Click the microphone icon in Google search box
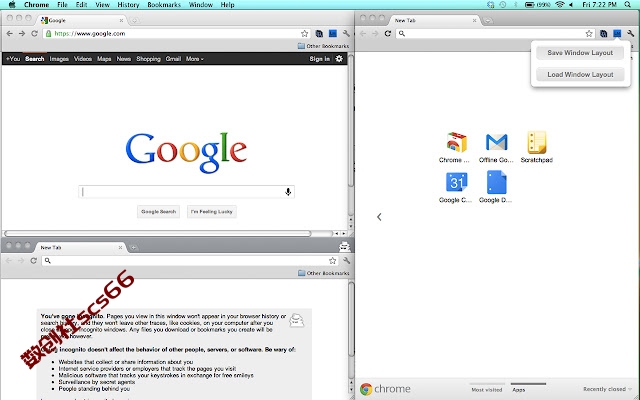Screen dimensions: 640x400 288,192
